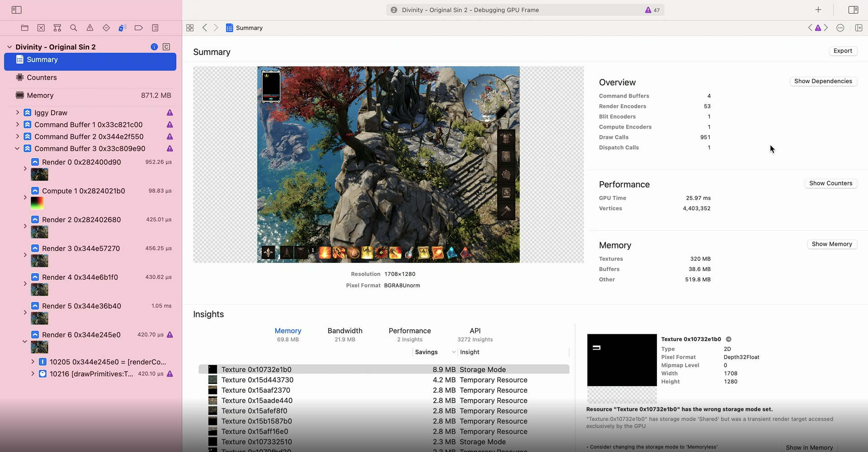
Task: Expand Command Buffer 1 0x33c821c00
Action: point(17,124)
